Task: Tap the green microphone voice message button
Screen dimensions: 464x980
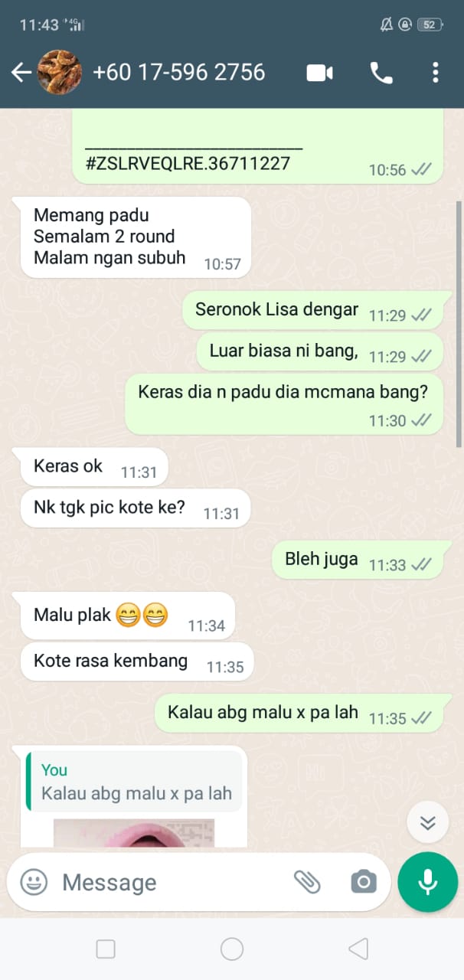Action: click(x=427, y=882)
